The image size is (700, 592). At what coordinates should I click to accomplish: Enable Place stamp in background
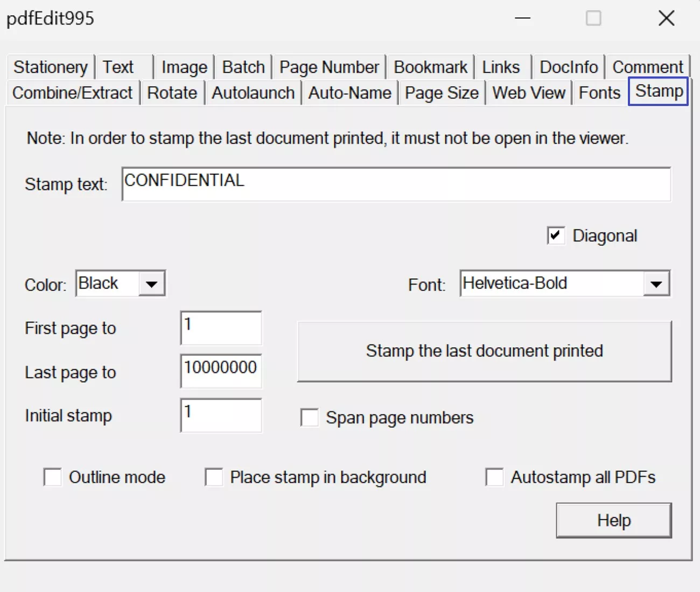(x=214, y=477)
